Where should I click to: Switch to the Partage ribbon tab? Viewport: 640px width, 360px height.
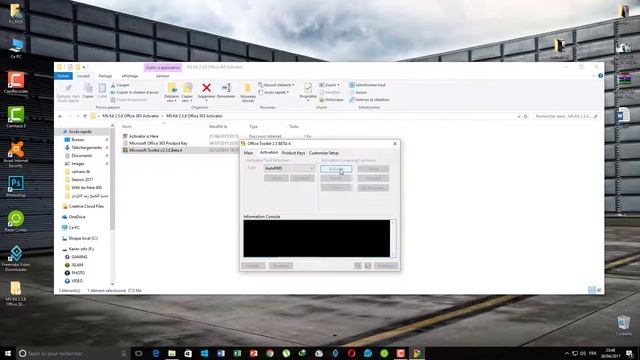(x=105, y=76)
